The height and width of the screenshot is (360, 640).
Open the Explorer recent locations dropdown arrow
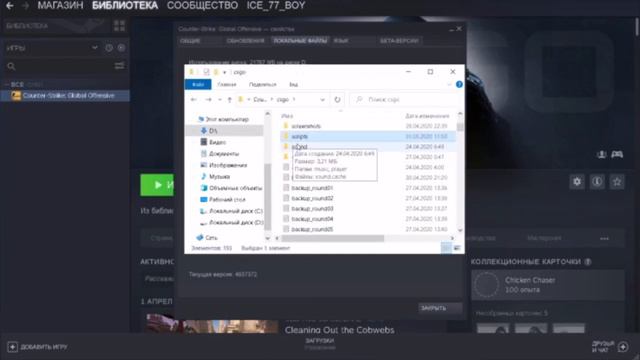(x=220, y=100)
